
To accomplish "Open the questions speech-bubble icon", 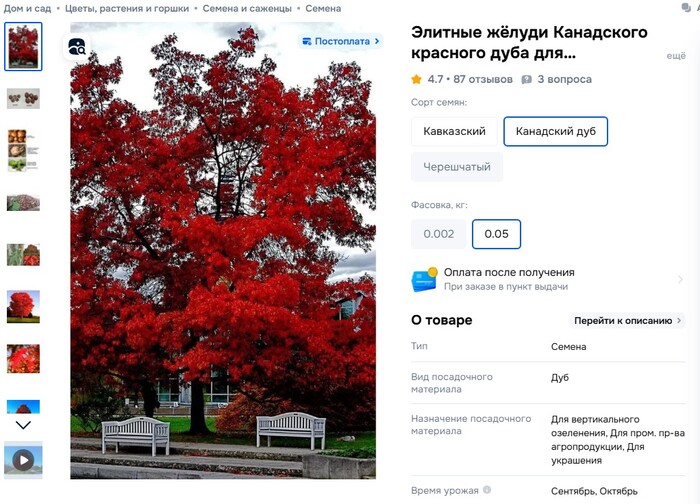I will pos(527,79).
